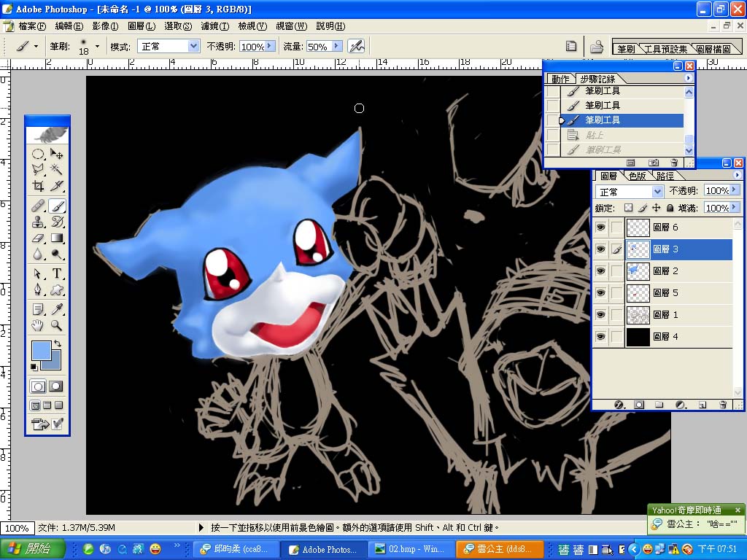This screenshot has width=747, height=560.
Task: Select the Healing Brush tool
Action: (38, 206)
